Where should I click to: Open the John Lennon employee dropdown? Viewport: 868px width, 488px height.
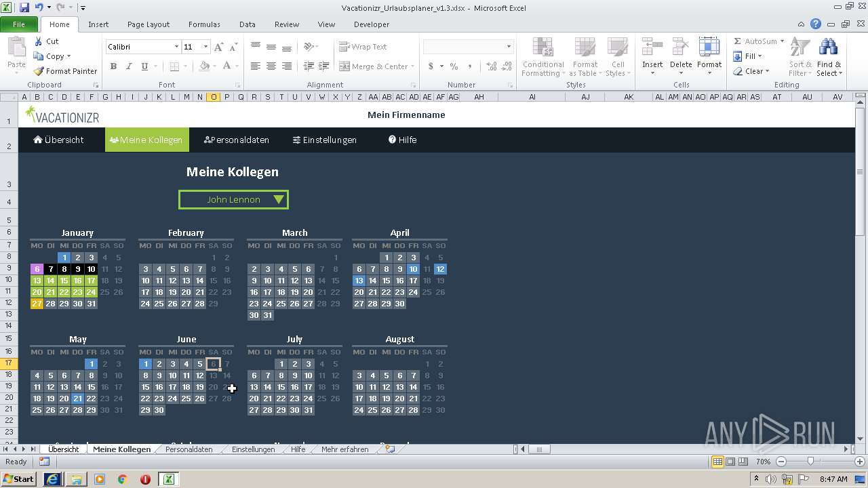(x=233, y=199)
